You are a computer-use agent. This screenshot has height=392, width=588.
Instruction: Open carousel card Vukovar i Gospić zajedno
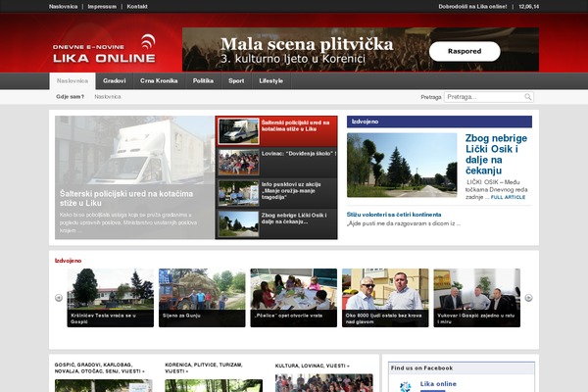pos(477,298)
